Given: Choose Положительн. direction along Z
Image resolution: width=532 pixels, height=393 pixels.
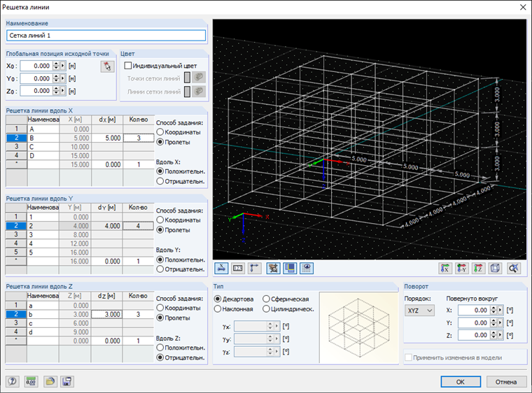Looking at the screenshot, I should tap(160, 348).
